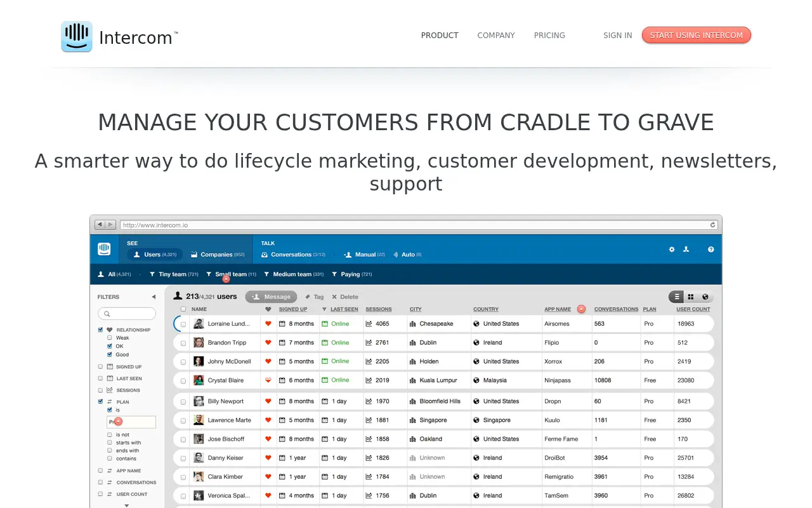Open the settings gear in the app header
Viewport: 812px width, 508px height.
coord(672,250)
